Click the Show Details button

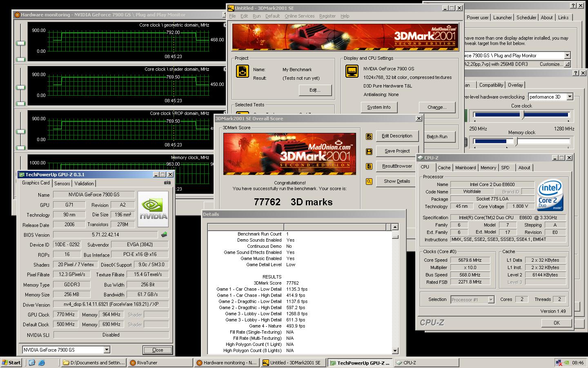point(397,182)
